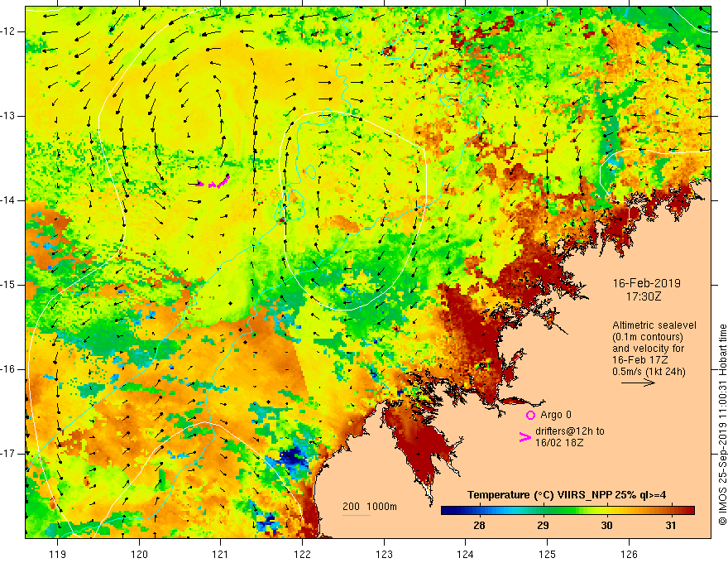Click the longitude axis label '125'
This screenshot has height=563, width=728.
click(548, 554)
